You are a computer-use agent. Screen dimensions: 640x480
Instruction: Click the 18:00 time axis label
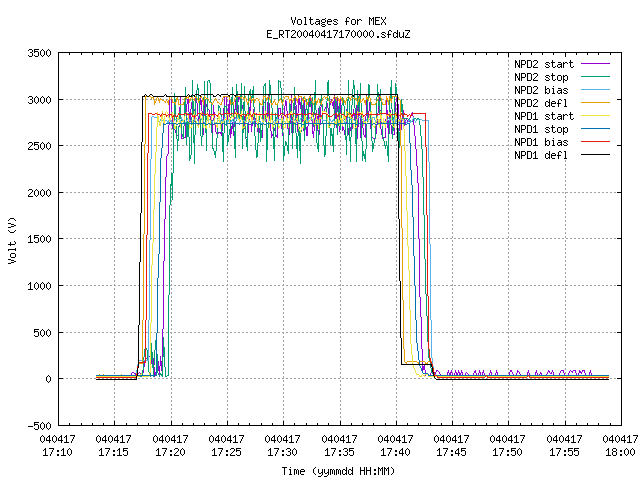coord(620,452)
